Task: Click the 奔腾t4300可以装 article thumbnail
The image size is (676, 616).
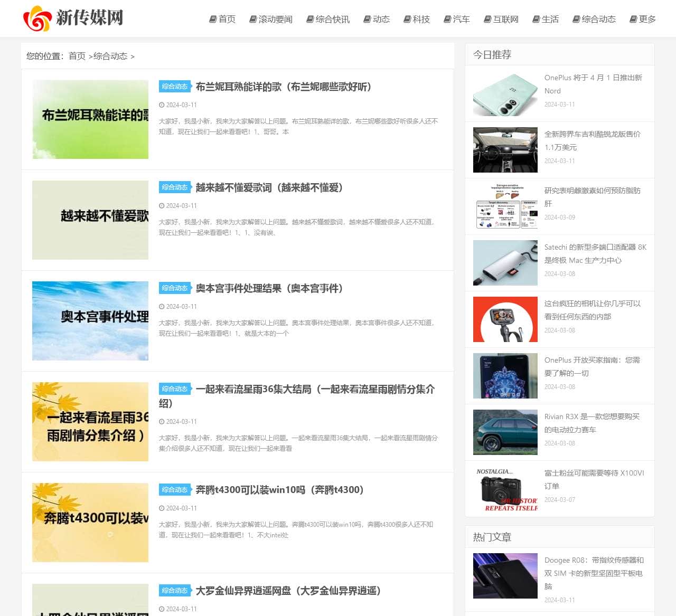Action: tap(90, 523)
